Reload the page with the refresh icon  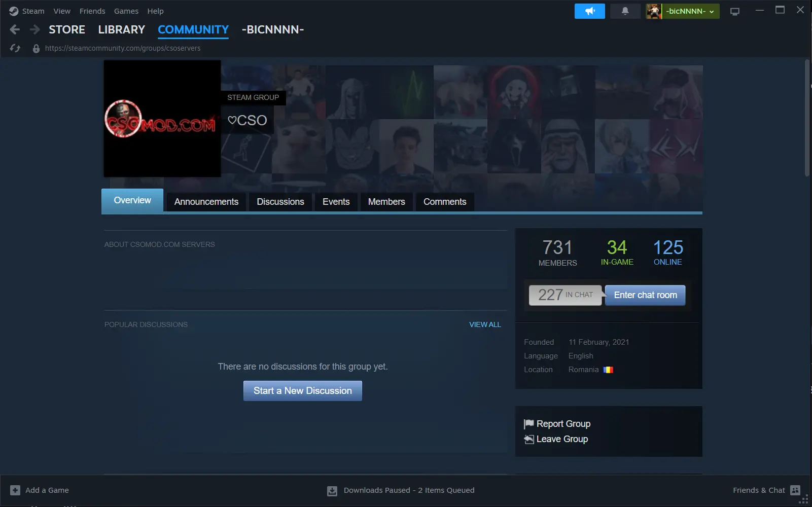click(x=15, y=48)
